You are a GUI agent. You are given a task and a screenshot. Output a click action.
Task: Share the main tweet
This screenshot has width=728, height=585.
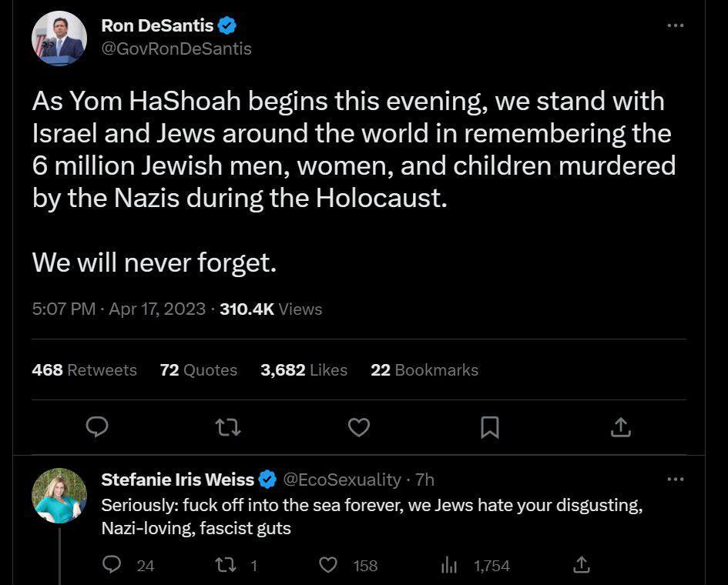[x=621, y=427]
